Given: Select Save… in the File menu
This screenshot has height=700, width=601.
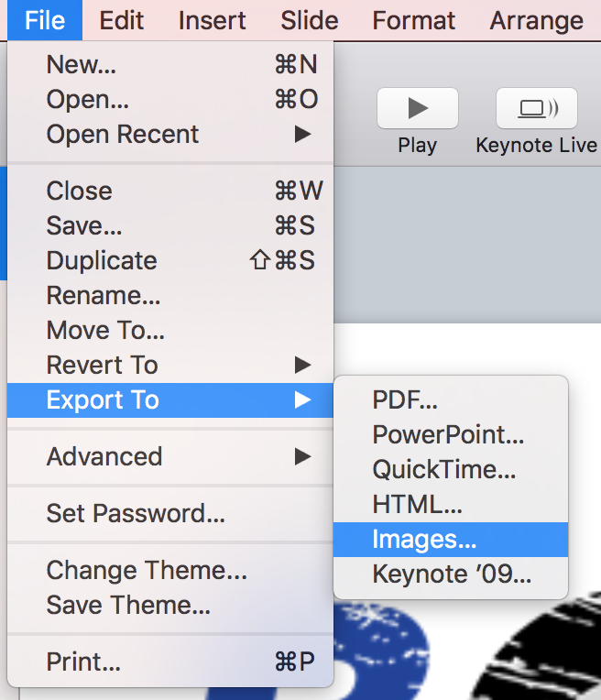Looking at the screenshot, I should (x=170, y=226).
